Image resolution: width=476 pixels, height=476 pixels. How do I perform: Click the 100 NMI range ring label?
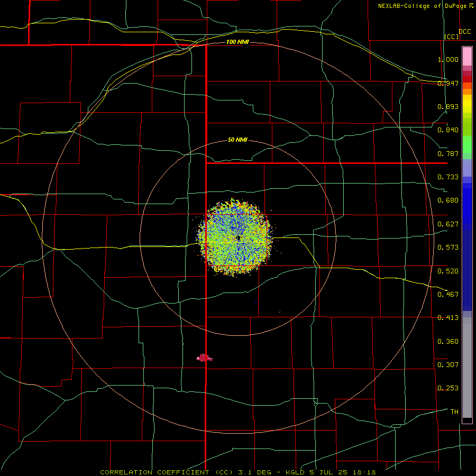coord(237,42)
